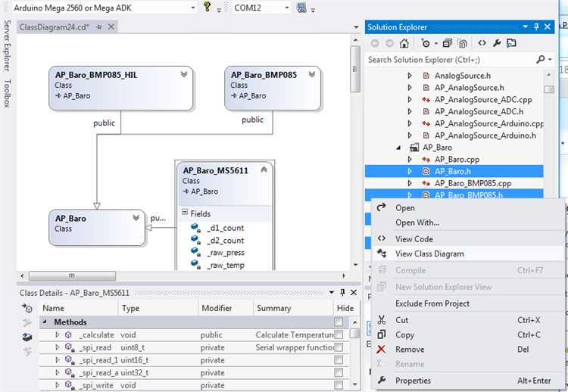Collapse the Methods group in Class Details
This screenshot has width=568, height=392.
point(45,322)
